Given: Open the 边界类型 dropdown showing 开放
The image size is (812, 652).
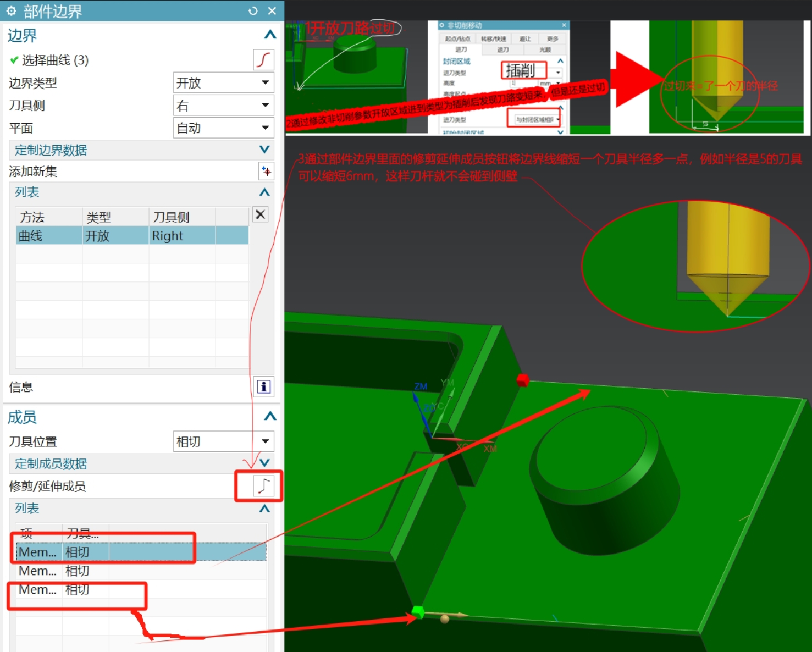Looking at the screenshot, I should [224, 82].
